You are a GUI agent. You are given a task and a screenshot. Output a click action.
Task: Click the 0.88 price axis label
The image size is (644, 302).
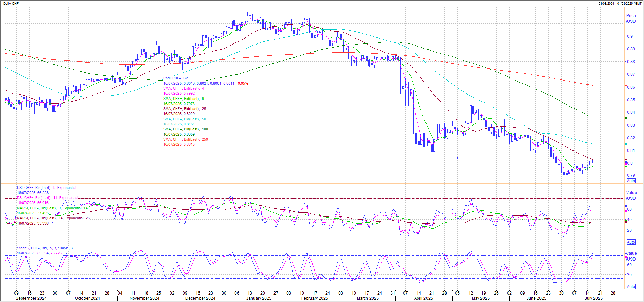tap(631, 61)
